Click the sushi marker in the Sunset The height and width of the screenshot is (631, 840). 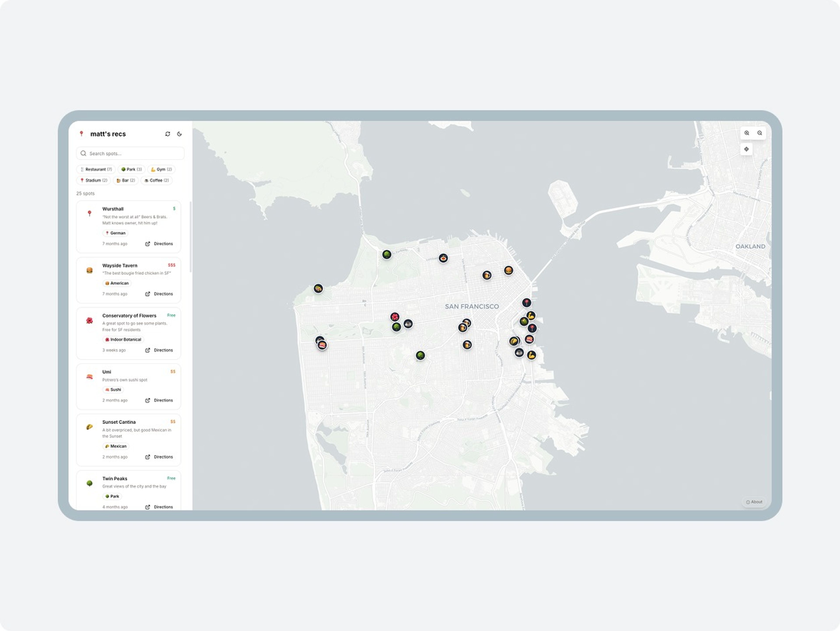(322, 345)
